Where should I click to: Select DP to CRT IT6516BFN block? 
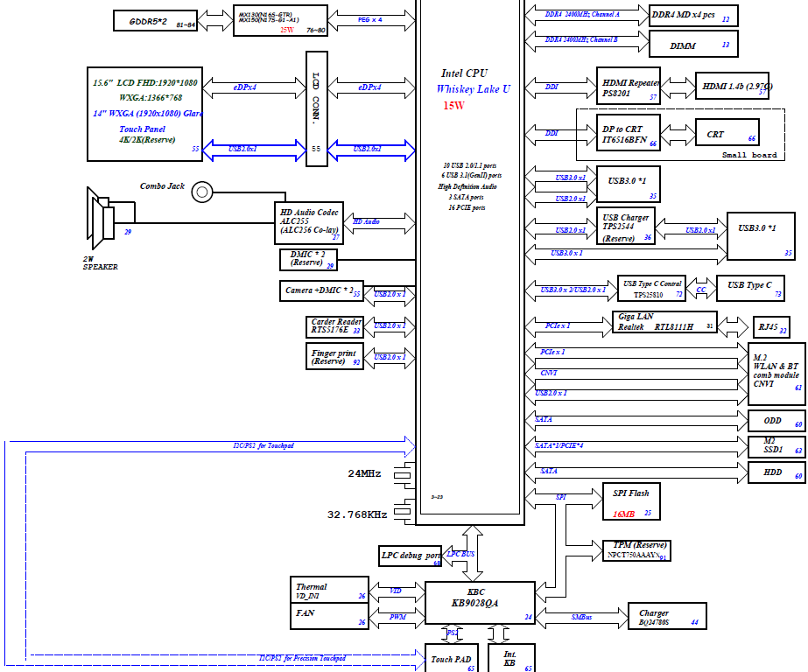pyautogui.click(x=629, y=132)
